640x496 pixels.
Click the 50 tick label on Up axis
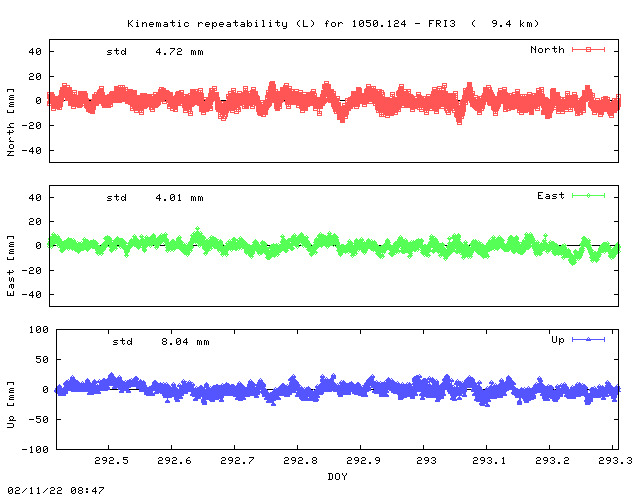(42, 360)
